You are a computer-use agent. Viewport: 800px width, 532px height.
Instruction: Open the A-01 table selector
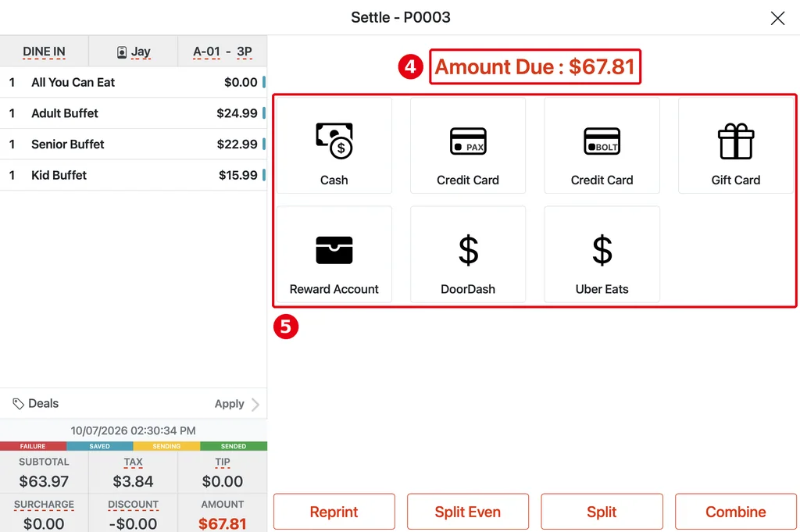[206, 52]
